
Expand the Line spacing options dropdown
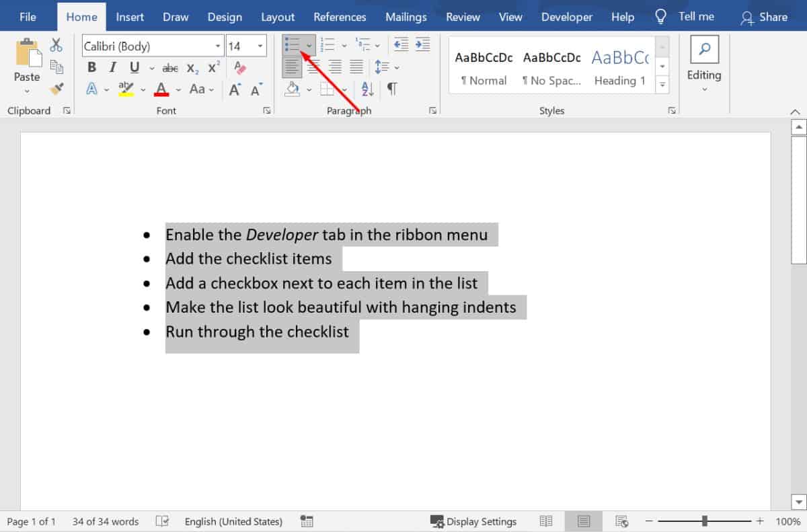click(395, 67)
